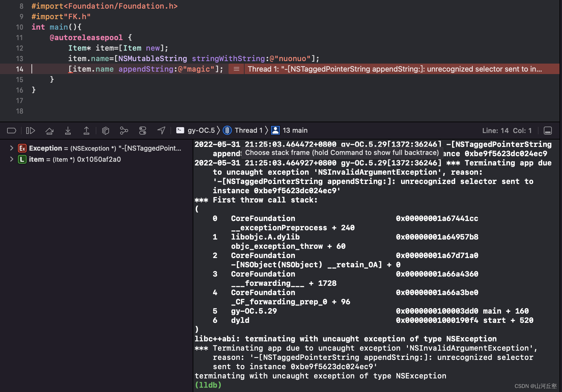Screen dimensions: 562x392
Task: Open the Debug View Hierarchy icon
Action: (x=106, y=131)
